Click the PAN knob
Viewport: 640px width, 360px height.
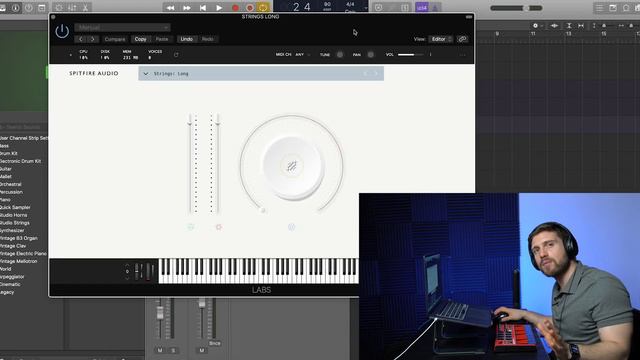[x=371, y=54]
